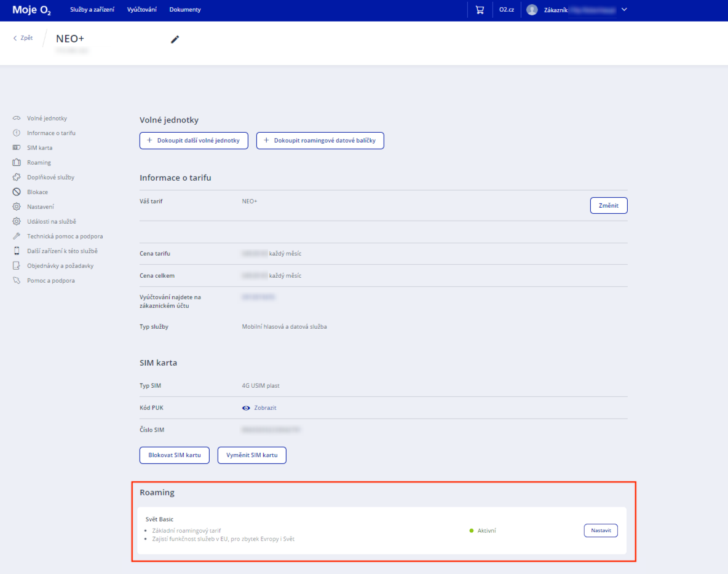Open the shopping cart icon

(480, 10)
